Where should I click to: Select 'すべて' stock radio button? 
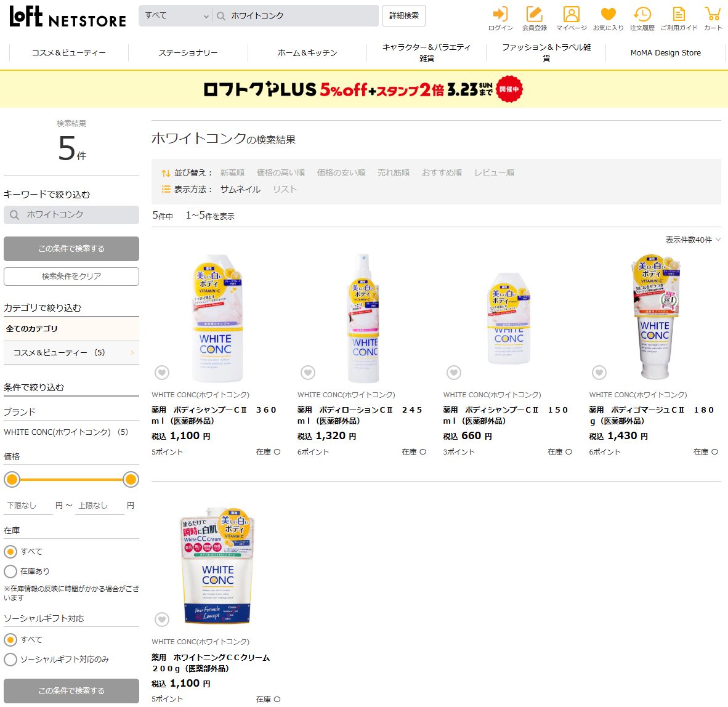click(x=10, y=551)
